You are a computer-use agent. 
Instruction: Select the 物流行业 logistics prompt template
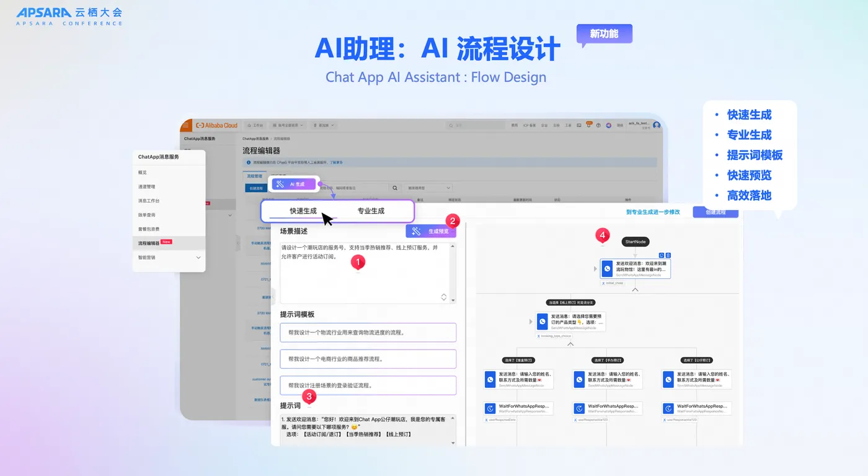tap(368, 332)
